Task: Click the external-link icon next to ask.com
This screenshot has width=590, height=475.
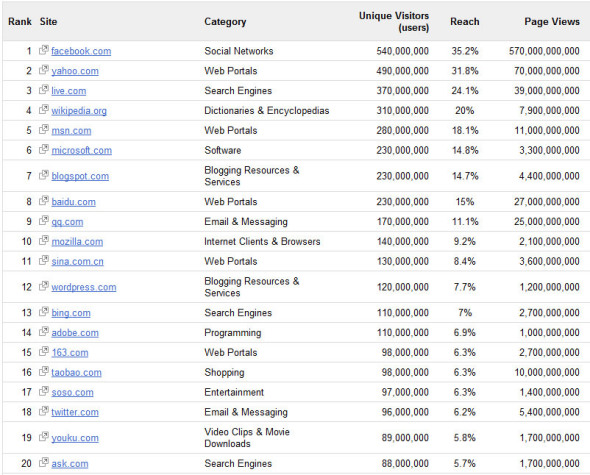Action: 44,462
